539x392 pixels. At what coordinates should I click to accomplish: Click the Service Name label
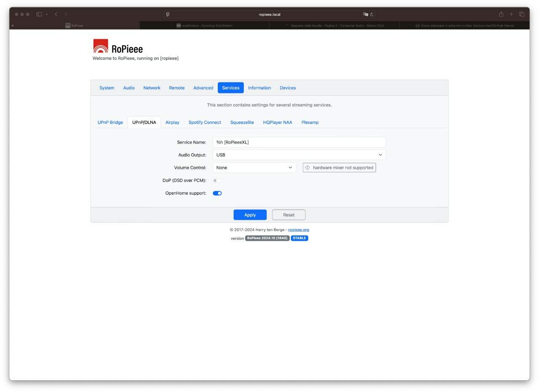tap(192, 142)
